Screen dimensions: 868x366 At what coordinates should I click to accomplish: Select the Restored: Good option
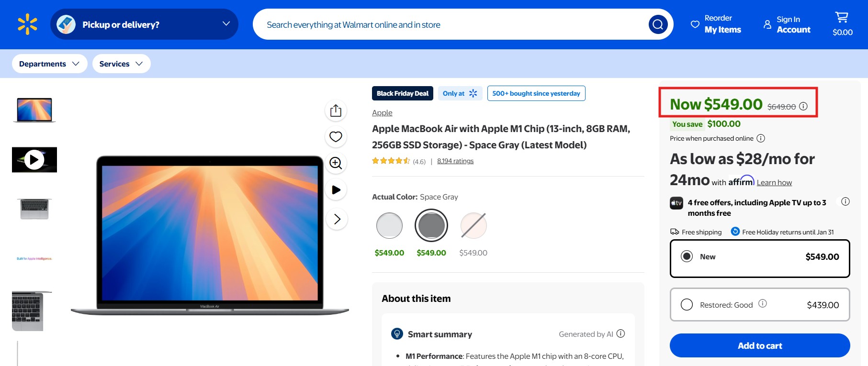click(x=688, y=304)
